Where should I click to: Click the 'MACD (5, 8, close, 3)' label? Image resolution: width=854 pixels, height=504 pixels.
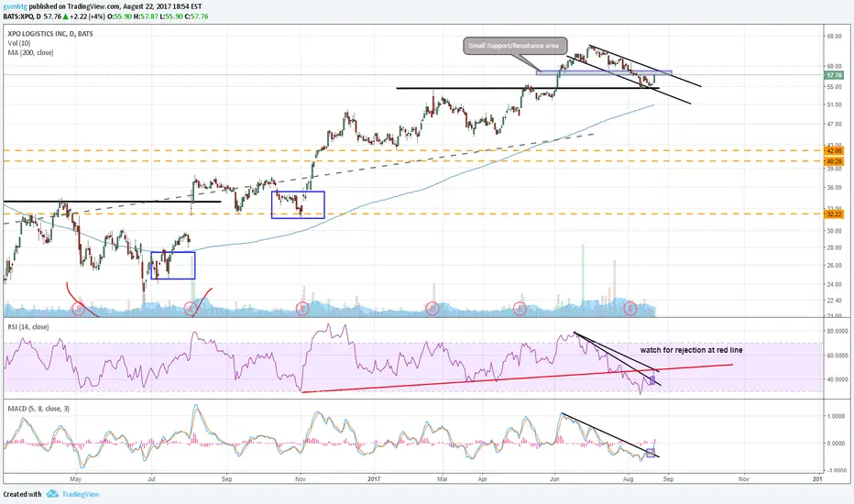[x=38, y=408]
